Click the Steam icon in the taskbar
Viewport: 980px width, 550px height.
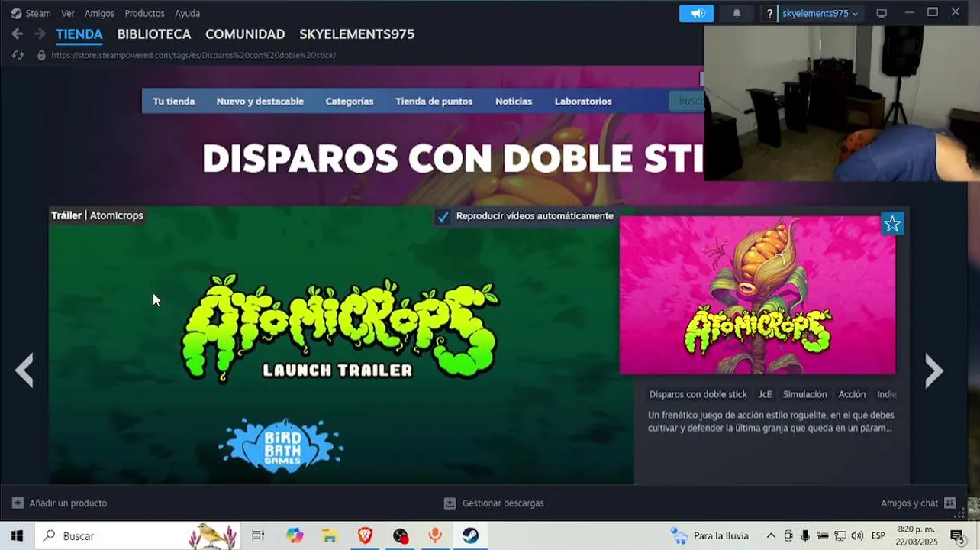pos(470,535)
